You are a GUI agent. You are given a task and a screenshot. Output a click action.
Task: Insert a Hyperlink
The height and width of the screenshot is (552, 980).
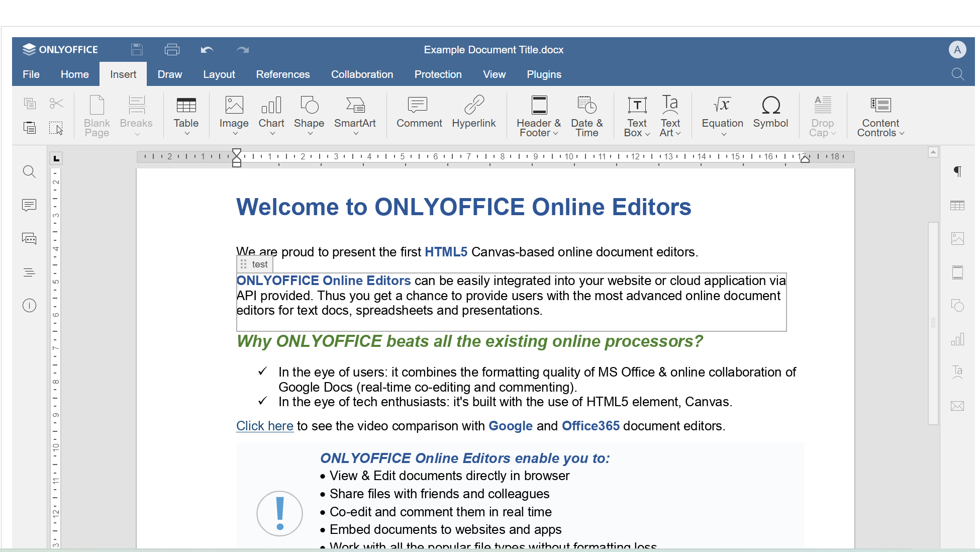tap(474, 113)
